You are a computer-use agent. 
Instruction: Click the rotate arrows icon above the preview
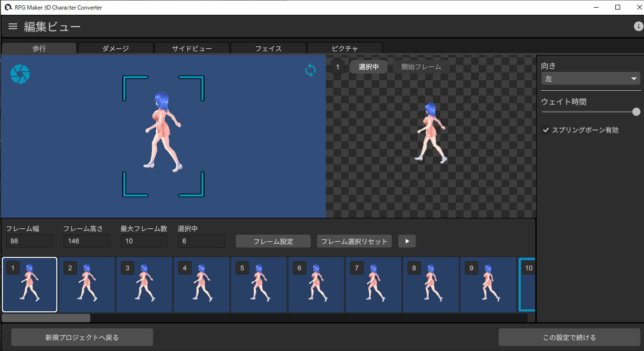[310, 70]
